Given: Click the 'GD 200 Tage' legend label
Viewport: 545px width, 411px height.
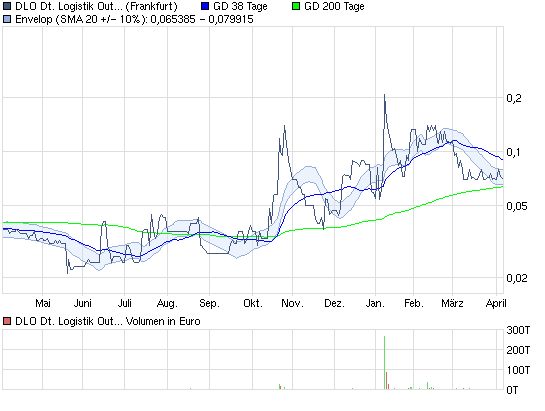Looking at the screenshot, I should (334, 6).
